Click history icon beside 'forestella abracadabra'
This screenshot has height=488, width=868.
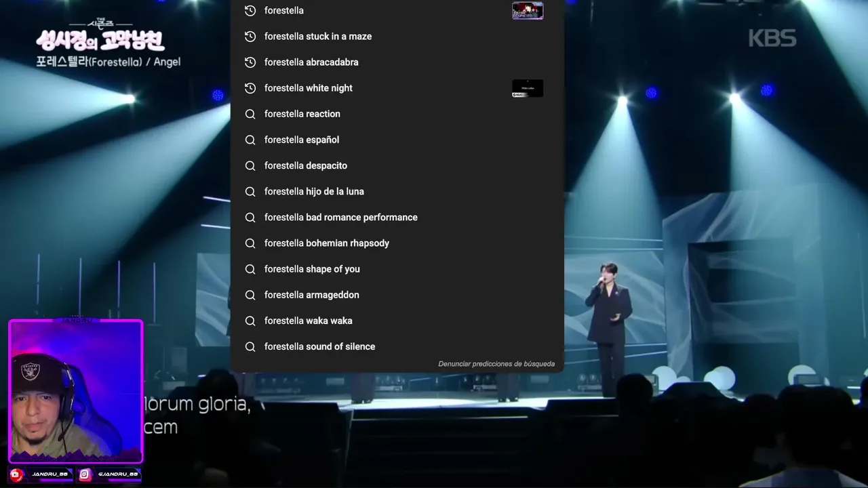(250, 62)
